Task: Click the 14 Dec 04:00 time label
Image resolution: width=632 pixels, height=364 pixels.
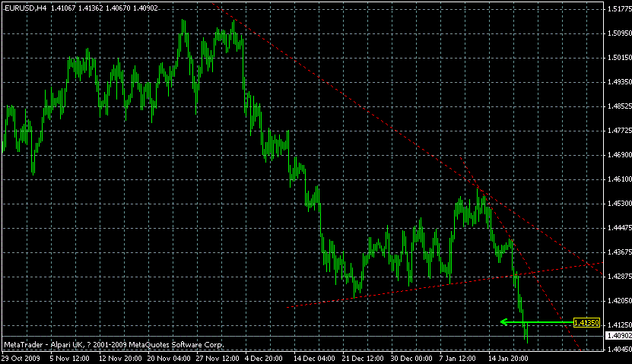Action: click(x=314, y=358)
